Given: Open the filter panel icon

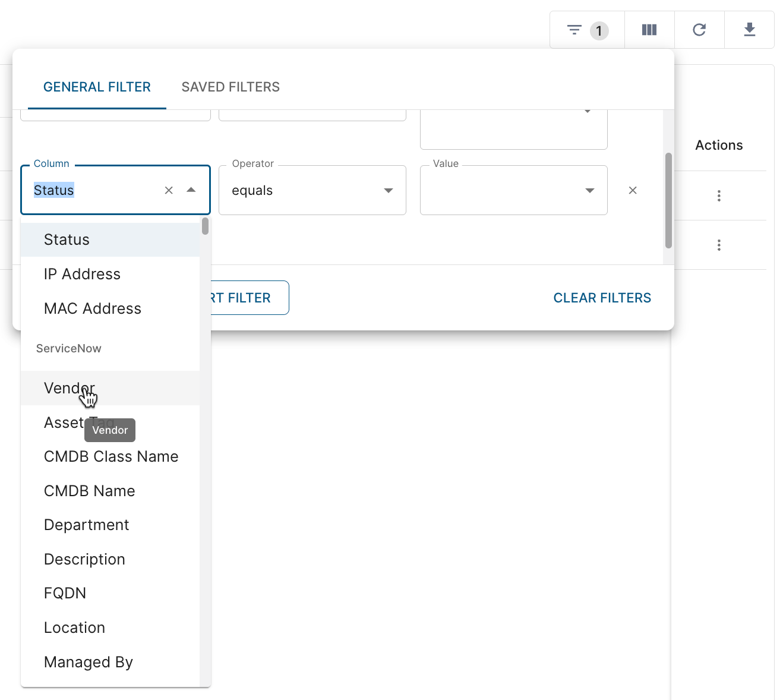Looking at the screenshot, I should (x=574, y=29).
